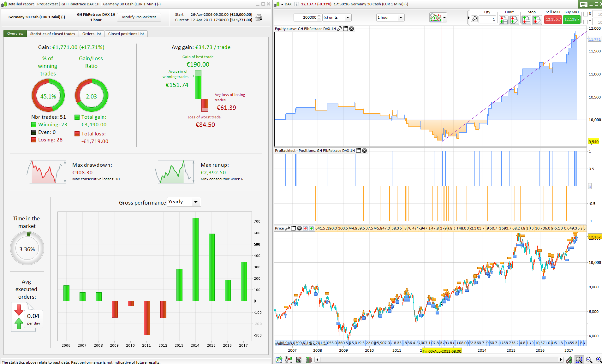Click the 9,540 yellow price label
Viewport: 602px width, 364px height.
pyautogui.click(x=593, y=142)
